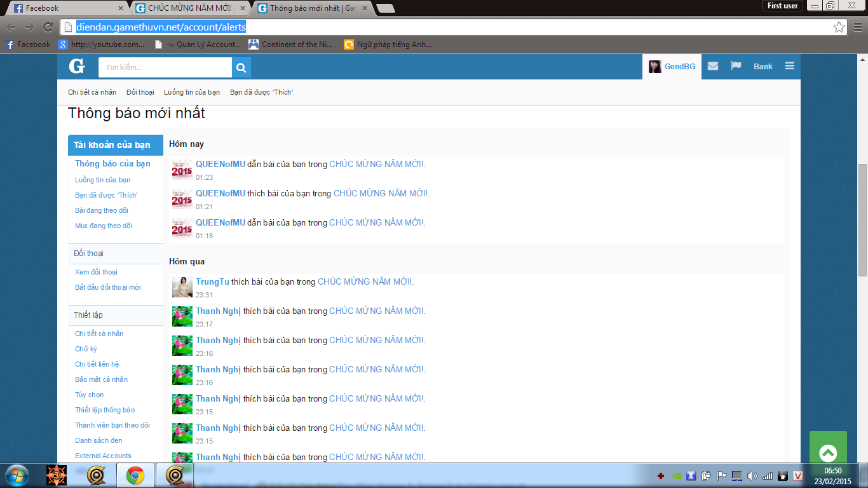This screenshot has width=868, height=488.
Task: Open Chrome from the taskbar
Action: 135,475
